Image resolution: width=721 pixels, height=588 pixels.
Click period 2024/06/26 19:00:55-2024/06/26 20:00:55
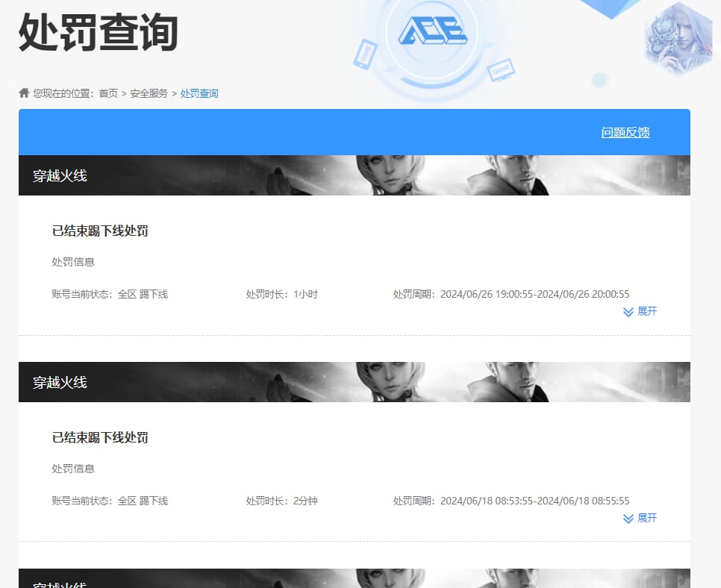coord(534,294)
